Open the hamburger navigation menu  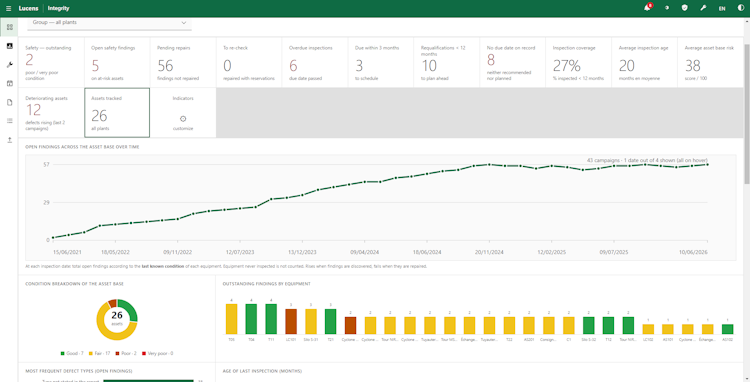point(9,8)
